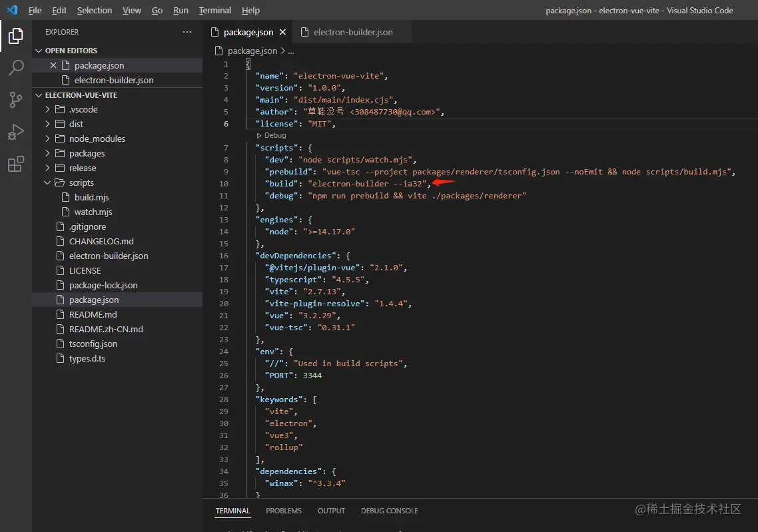Open build.mjs in scripts folder
The width and height of the screenshot is (758, 532).
click(x=117, y=197)
